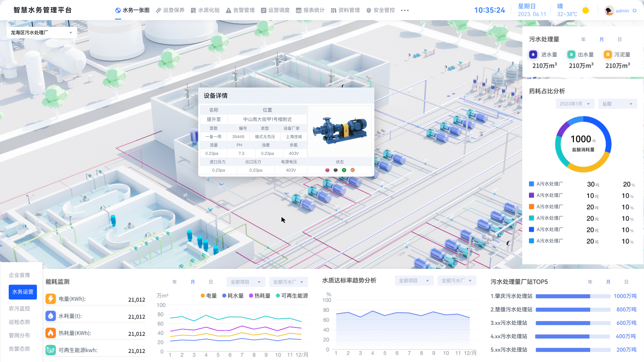
Task: Open the 报表统计 navigation tab
Action: pos(310,10)
